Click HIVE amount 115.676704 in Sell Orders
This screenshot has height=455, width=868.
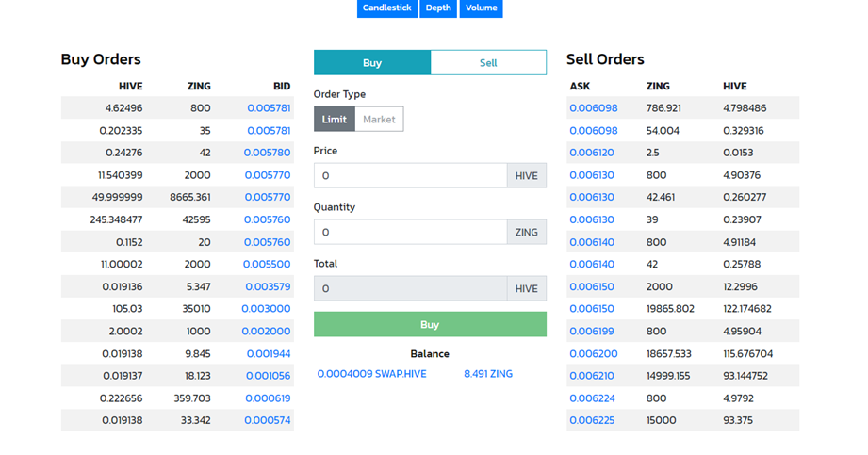[x=748, y=353]
